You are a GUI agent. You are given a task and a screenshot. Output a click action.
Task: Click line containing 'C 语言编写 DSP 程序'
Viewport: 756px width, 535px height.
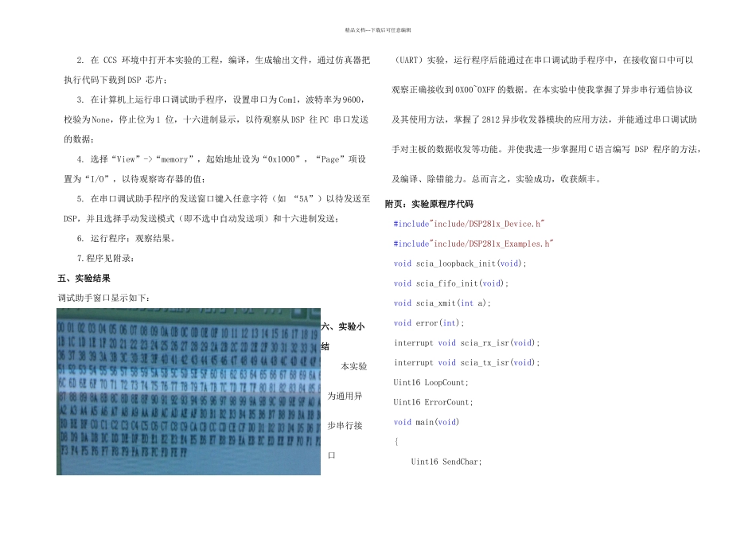coord(547,149)
